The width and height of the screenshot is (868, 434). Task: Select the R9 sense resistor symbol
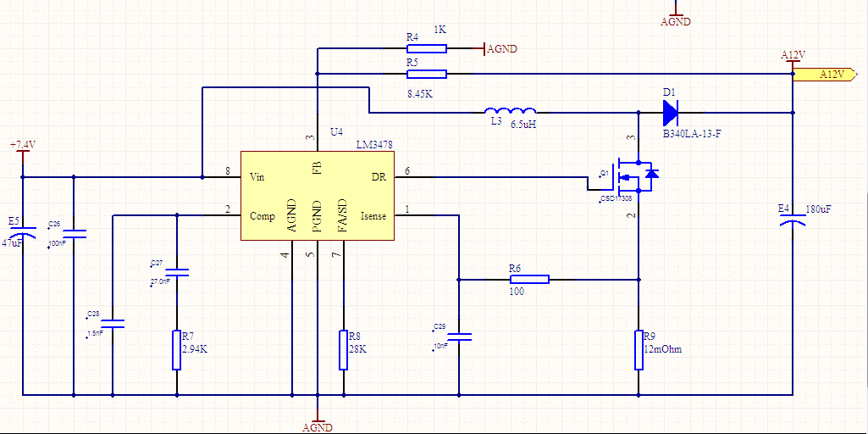tap(639, 350)
